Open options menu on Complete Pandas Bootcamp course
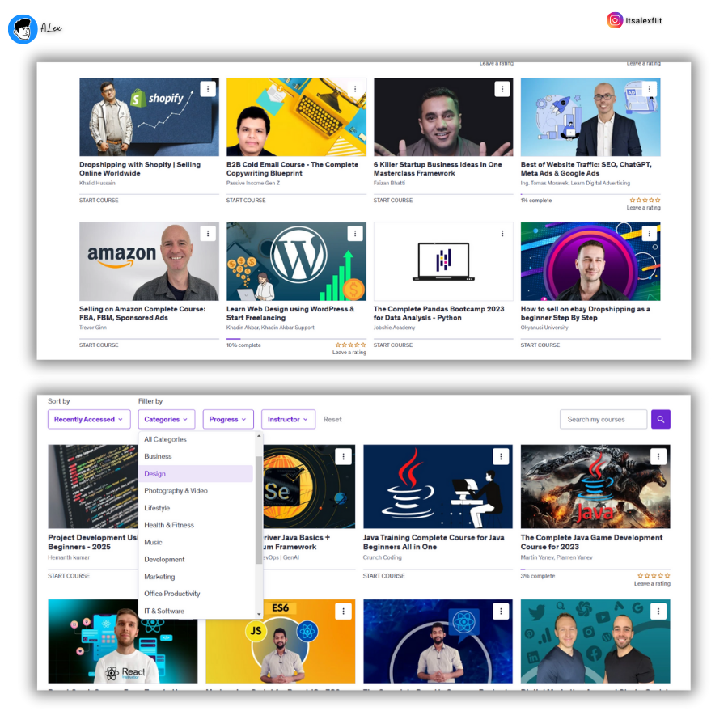The width and height of the screenshot is (728, 728). pos(502,233)
